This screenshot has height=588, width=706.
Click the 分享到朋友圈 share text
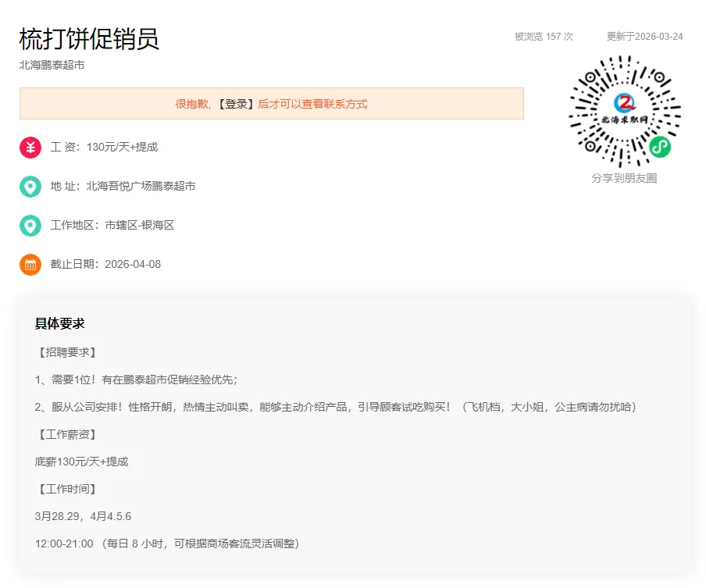[x=625, y=178]
